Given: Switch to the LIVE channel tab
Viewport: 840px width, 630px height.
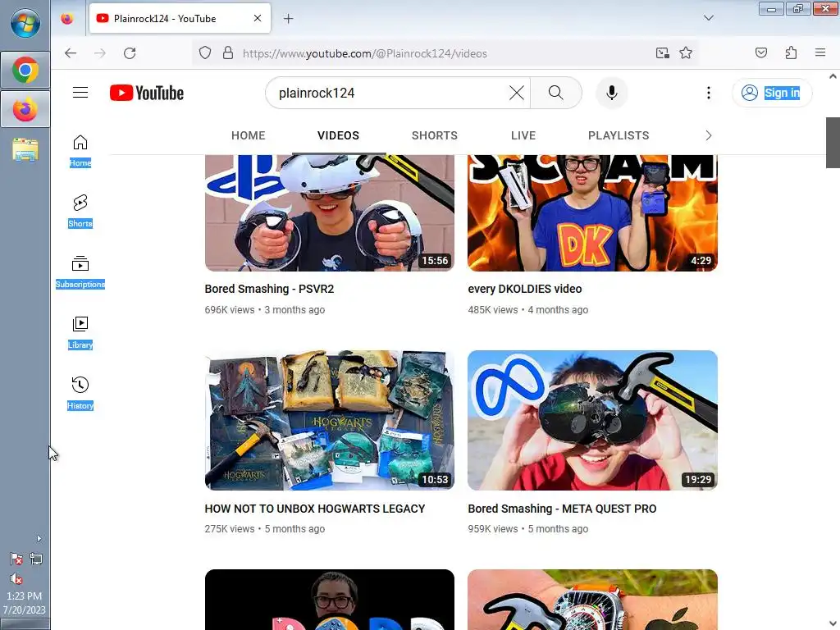Looking at the screenshot, I should pyautogui.click(x=523, y=135).
